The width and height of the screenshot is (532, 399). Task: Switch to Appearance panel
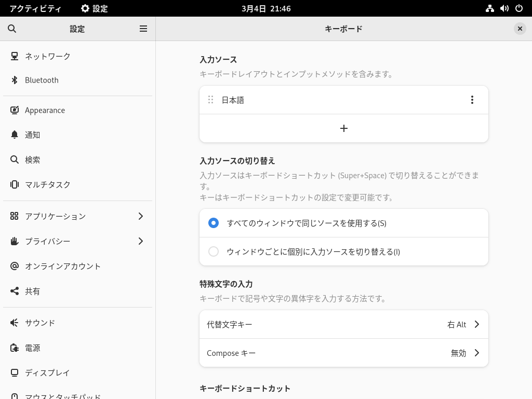coord(78,110)
